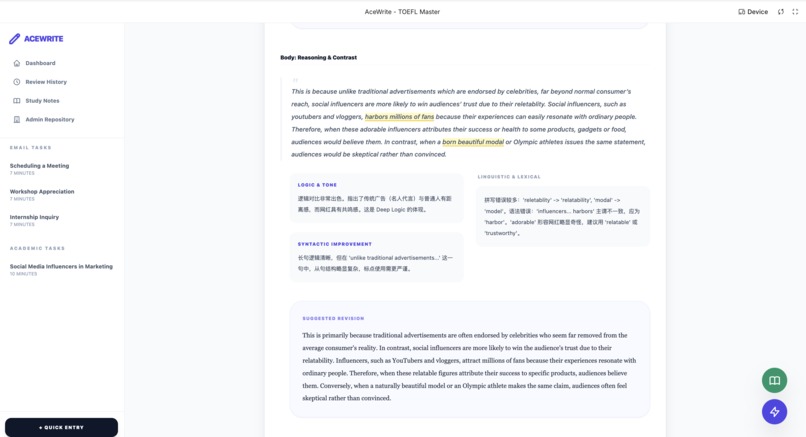
Task: Click the fullscreen icon in top bar
Action: pyautogui.click(x=795, y=12)
